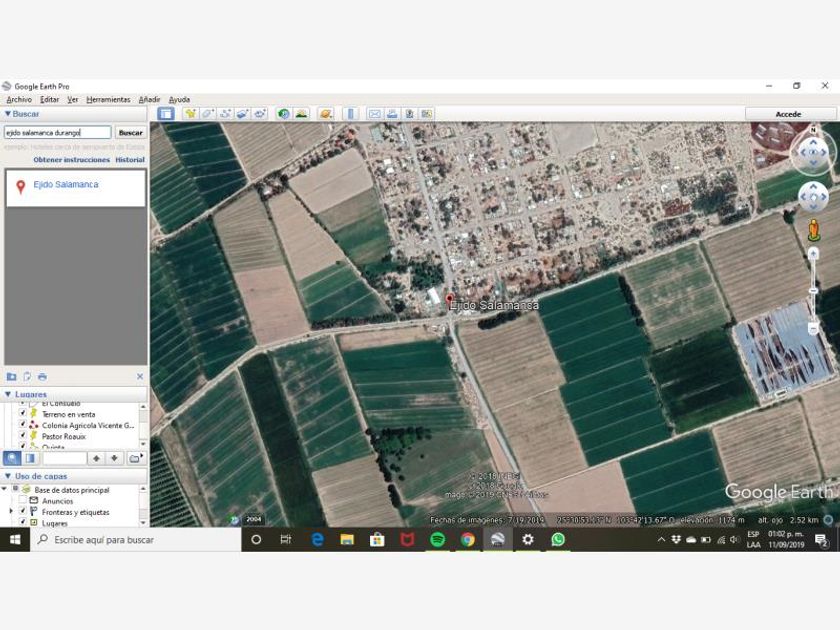This screenshot has height=630, width=840.
Task: Expand the Fronteras y etiquetas layer
Action: tap(11, 512)
